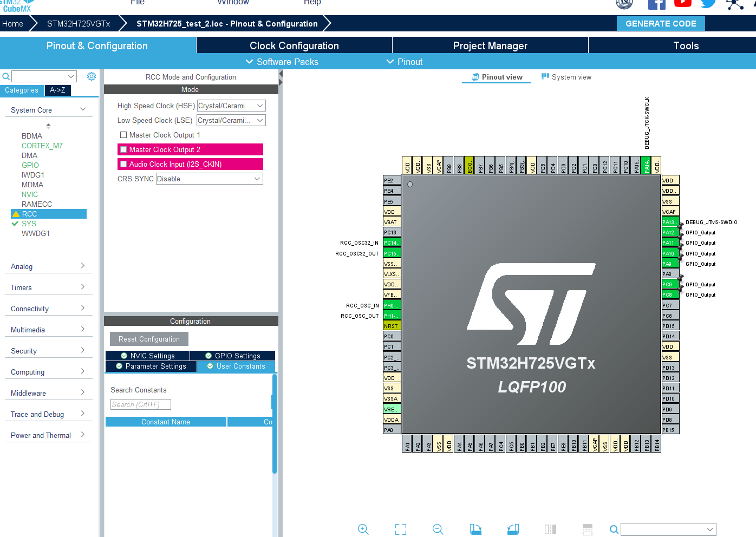This screenshot has width=756, height=537.
Task: Select the BOOT0 pin on top edge
Action: [470, 165]
